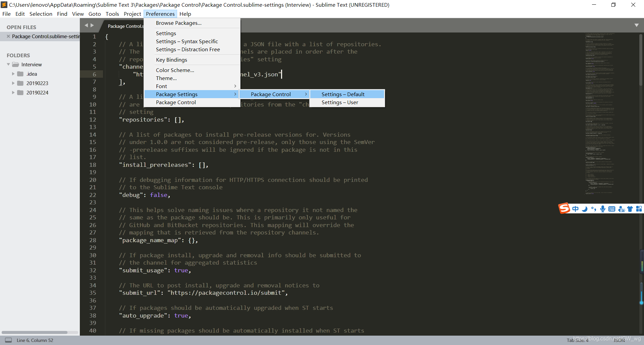The width and height of the screenshot is (644, 345).
Task: Expand Package Settings submenu entry
Action: click(192, 94)
